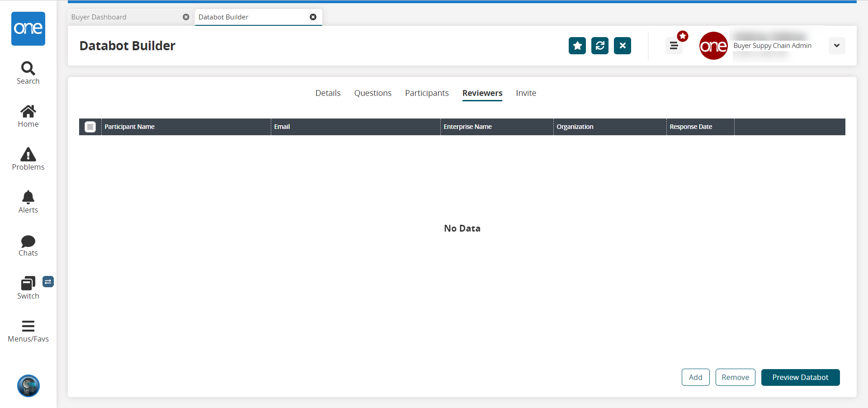Open the Details tab
Screen dimensions: 868x408
pyautogui.click(x=328, y=93)
